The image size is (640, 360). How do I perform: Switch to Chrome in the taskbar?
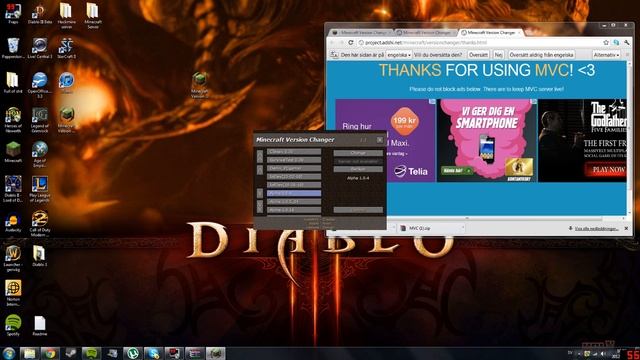50,353
